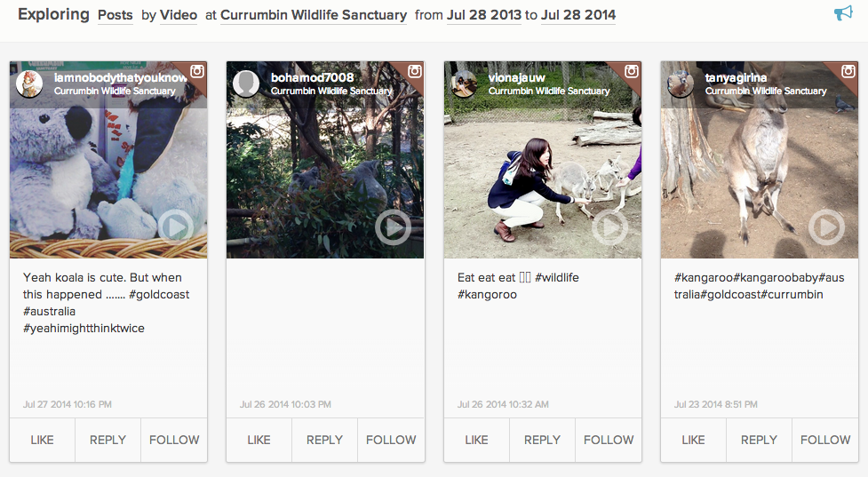Click Instagram icon on vionajauw's post
This screenshot has height=477, width=868.
tap(633, 72)
